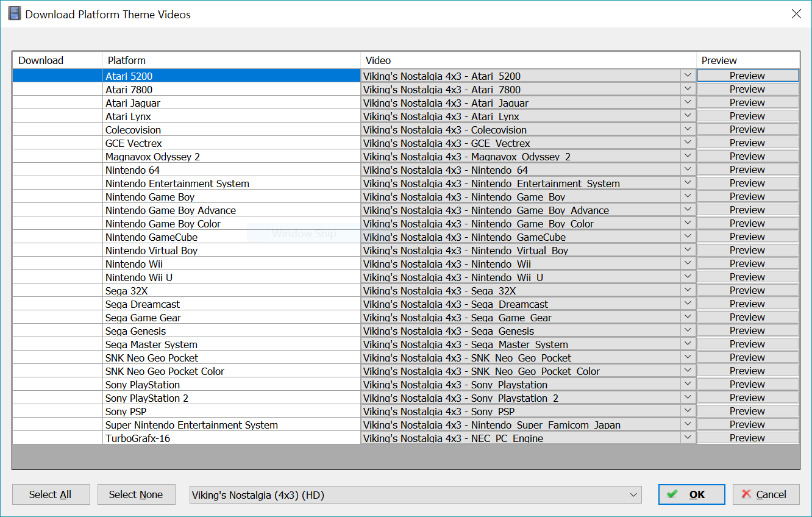Open video dropdown for Sony PSP
Screen dimensions: 812x517
tap(688, 411)
